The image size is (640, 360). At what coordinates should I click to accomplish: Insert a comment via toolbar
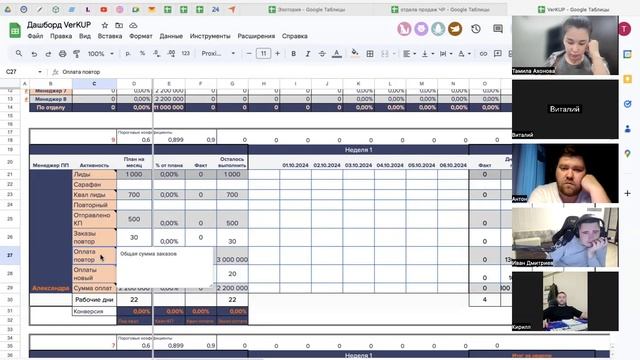pyautogui.click(x=498, y=53)
